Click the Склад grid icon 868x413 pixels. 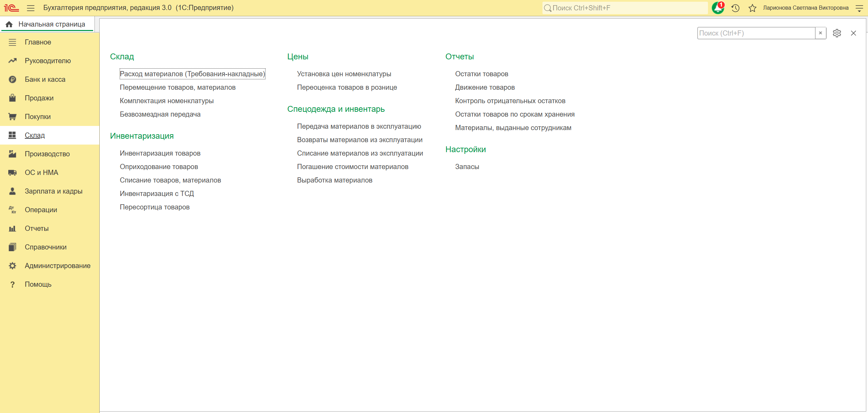click(x=12, y=135)
